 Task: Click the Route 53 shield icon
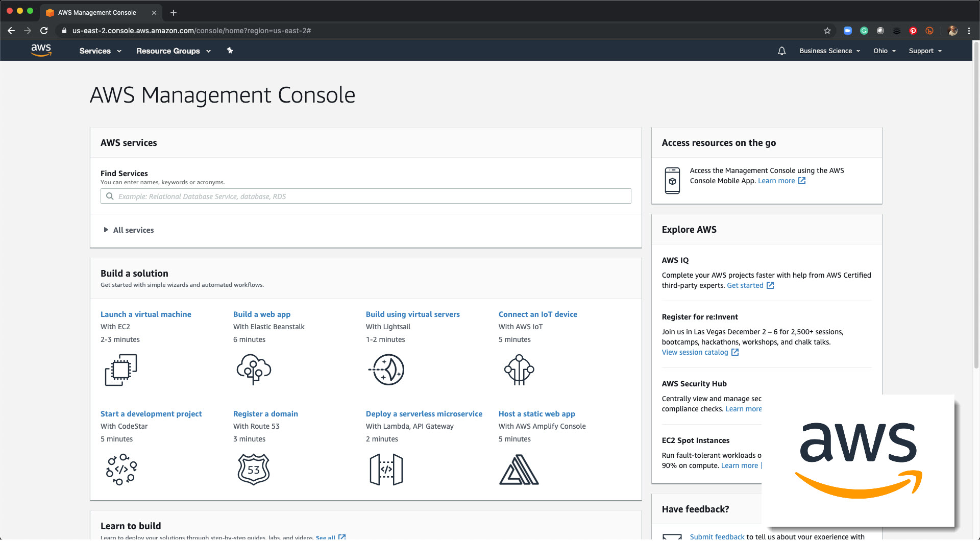click(254, 469)
